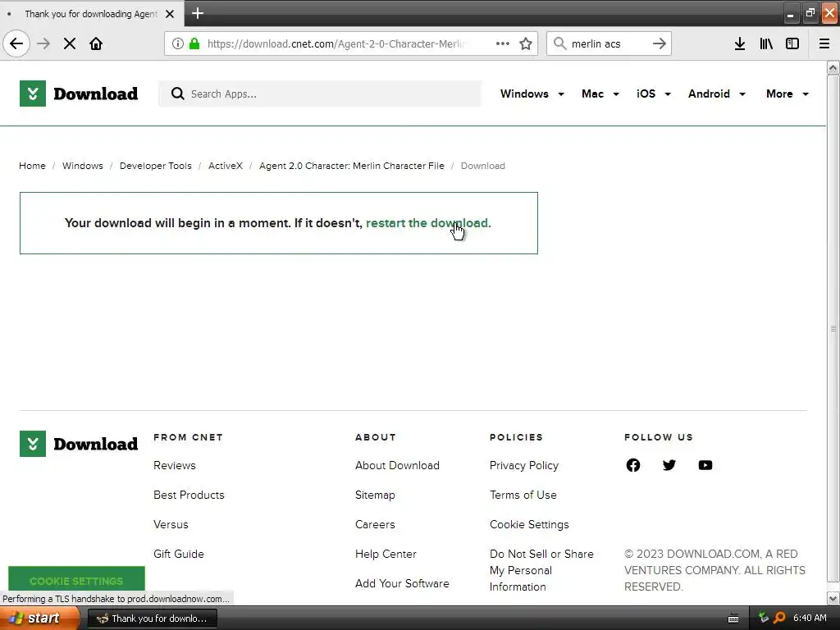The image size is (840, 630).
Task: Open Merlin Character File breadcrumb
Action: [x=352, y=166]
